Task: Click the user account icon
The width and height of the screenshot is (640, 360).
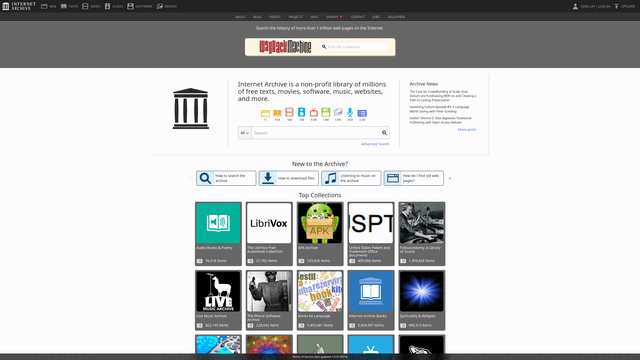Action: 575,6
